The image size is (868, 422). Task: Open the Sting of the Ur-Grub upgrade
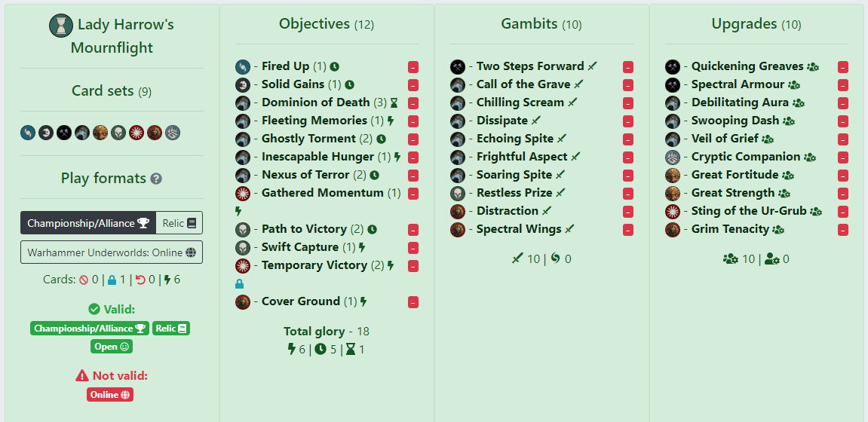pos(748,211)
